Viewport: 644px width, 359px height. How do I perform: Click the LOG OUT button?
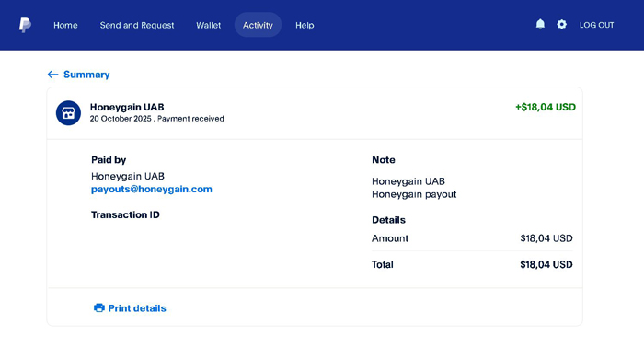(596, 25)
